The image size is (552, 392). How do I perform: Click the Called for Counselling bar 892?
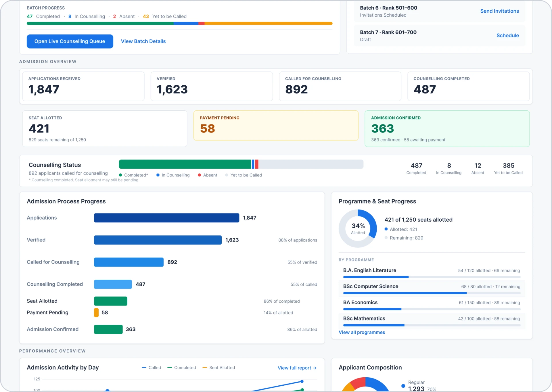pos(129,262)
